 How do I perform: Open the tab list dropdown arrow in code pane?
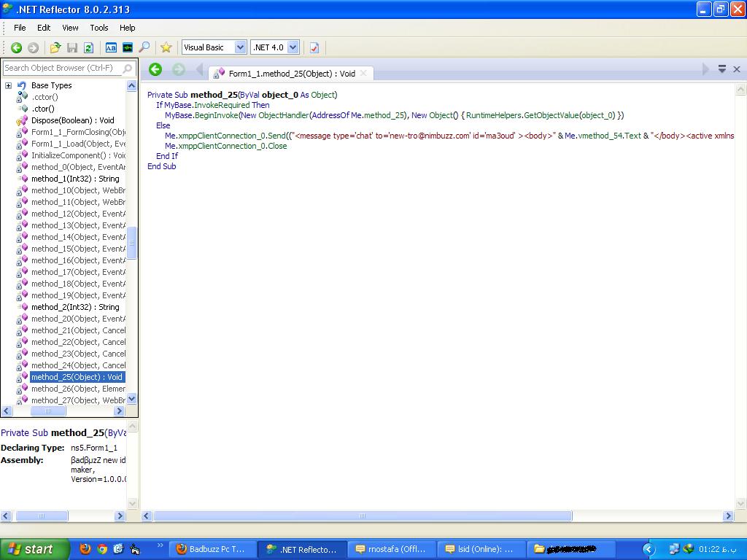(x=722, y=69)
